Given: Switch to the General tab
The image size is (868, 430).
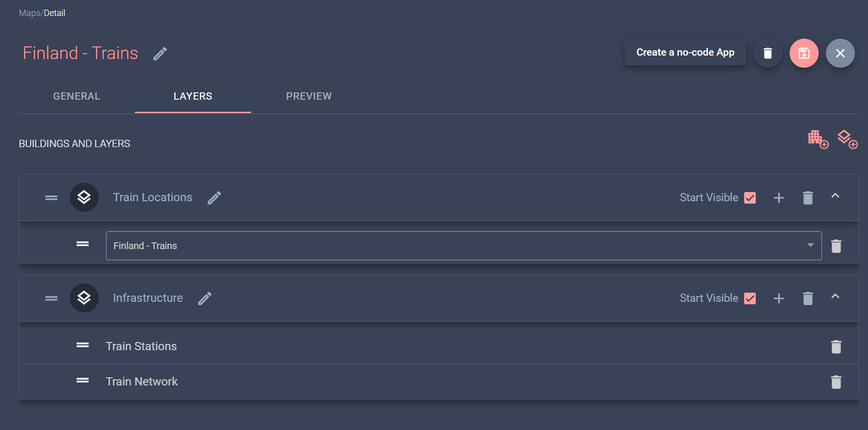Looking at the screenshot, I should pyautogui.click(x=76, y=96).
